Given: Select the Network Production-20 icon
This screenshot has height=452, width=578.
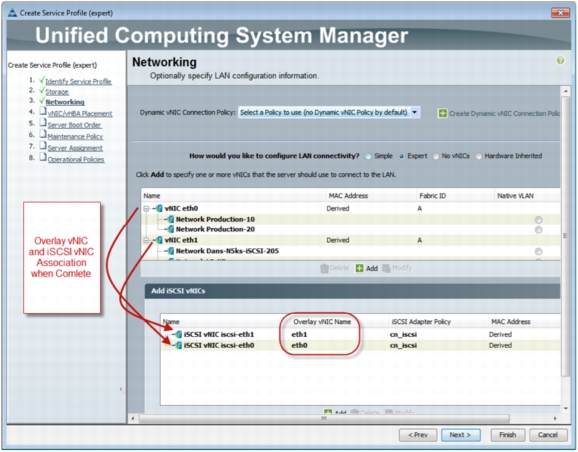Looking at the screenshot, I should 170,229.
